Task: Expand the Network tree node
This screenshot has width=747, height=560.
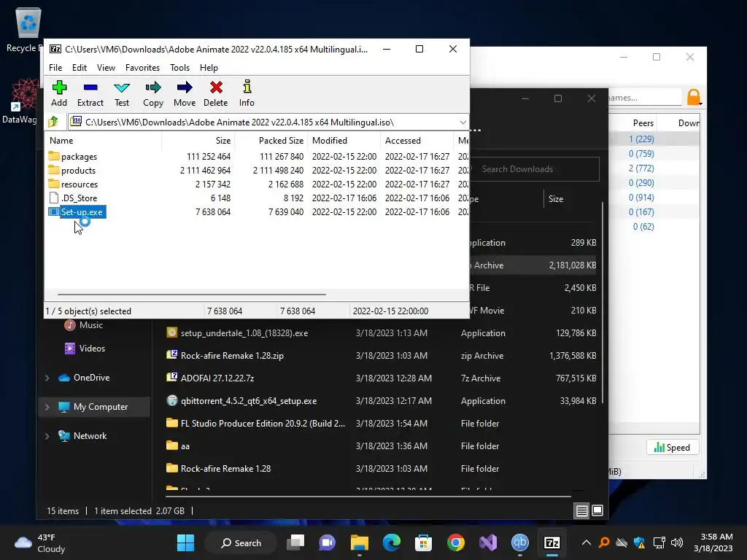Action: tap(47, 436)
